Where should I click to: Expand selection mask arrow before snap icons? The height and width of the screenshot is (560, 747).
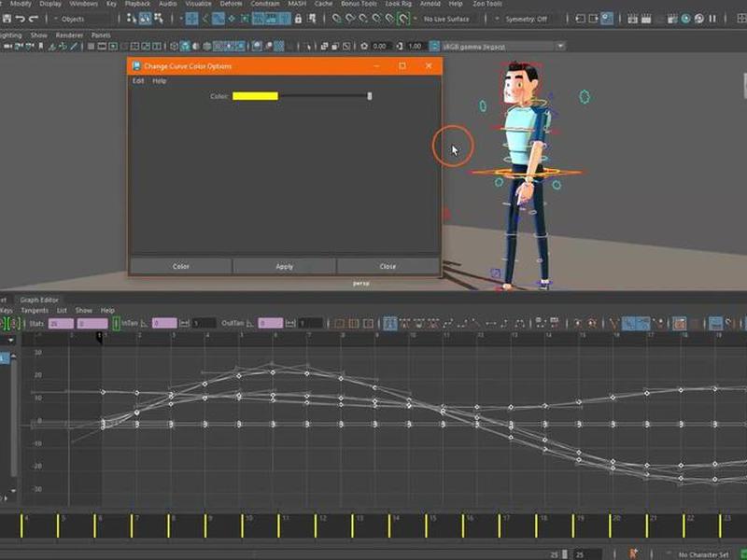point(181,19)
